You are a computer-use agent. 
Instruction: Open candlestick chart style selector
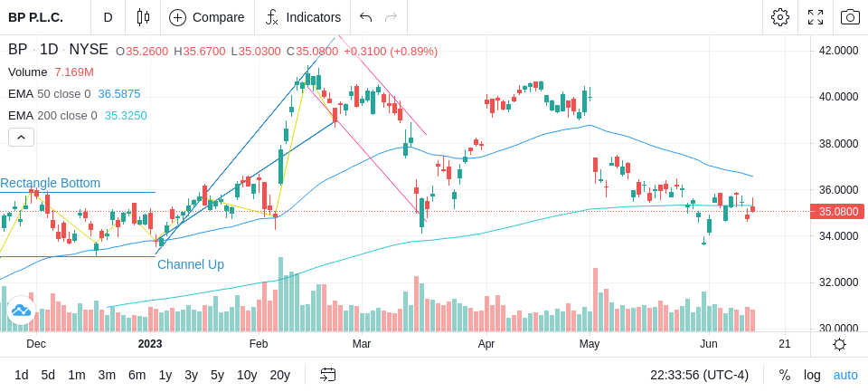coord(143,17)
